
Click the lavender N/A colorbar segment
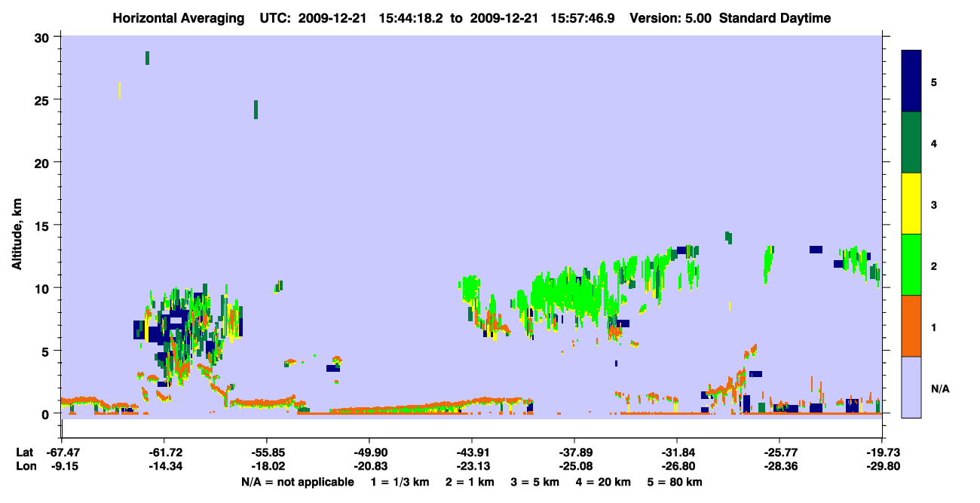point(911,387)
